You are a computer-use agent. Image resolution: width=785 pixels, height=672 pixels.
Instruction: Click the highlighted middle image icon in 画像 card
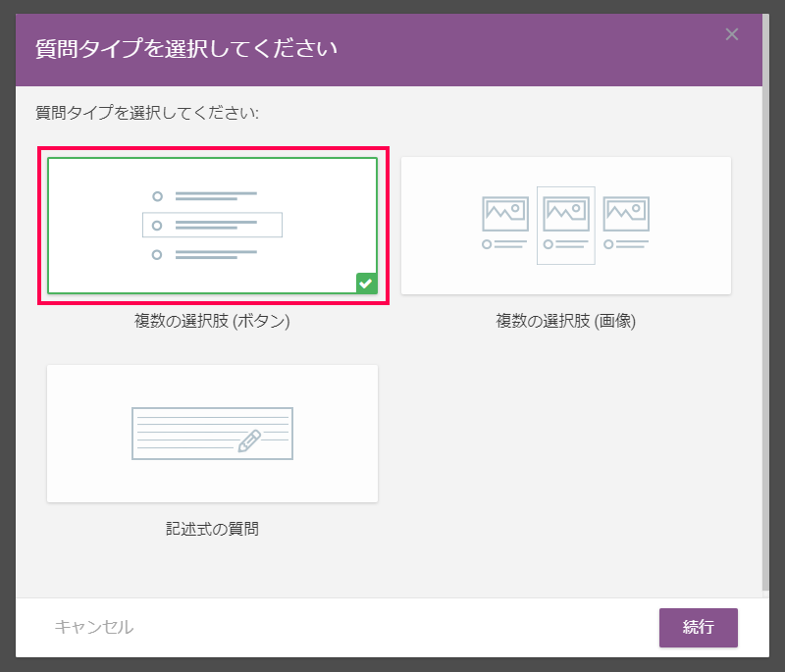point(566,214)
